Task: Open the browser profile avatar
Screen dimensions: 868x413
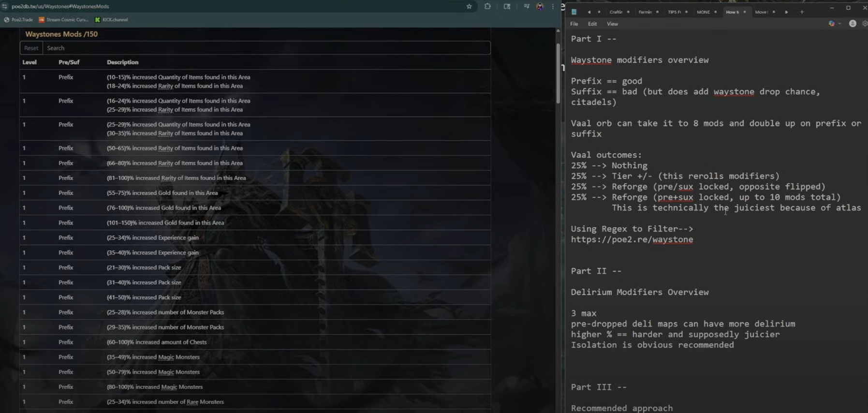Action: pos(540,6)
